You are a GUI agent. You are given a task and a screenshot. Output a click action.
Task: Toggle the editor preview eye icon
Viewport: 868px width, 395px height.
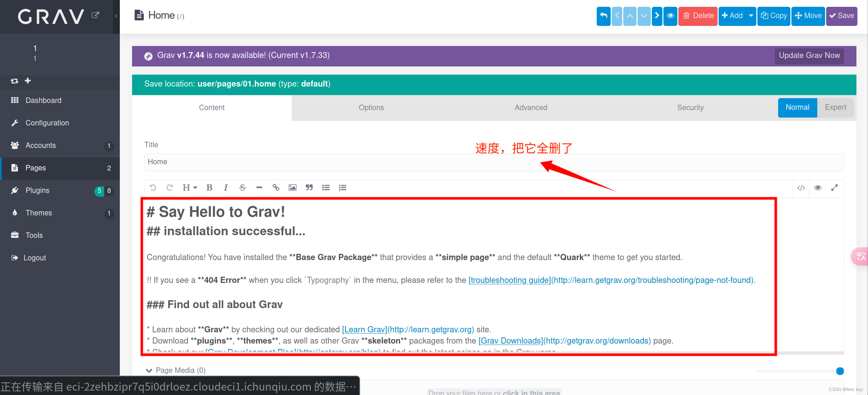tap(818, 188)
